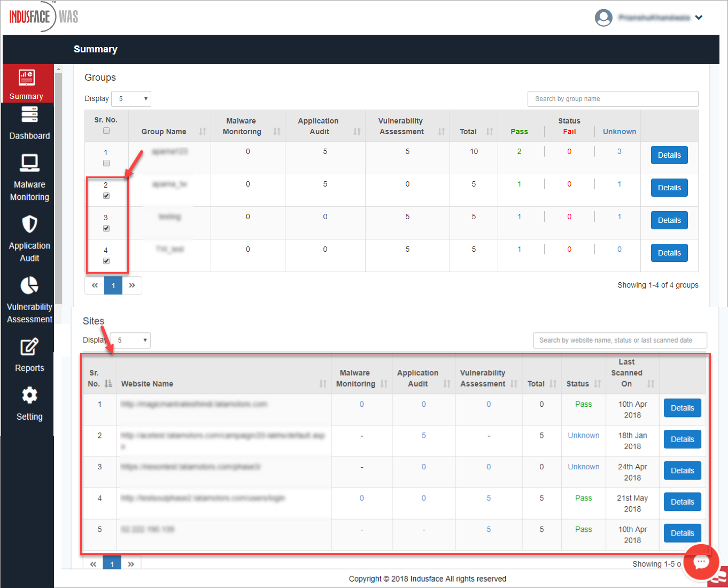This screenshot has height=588, width=728.
Task: Open the Application Audit shield icon
Action: coord(29,224)
